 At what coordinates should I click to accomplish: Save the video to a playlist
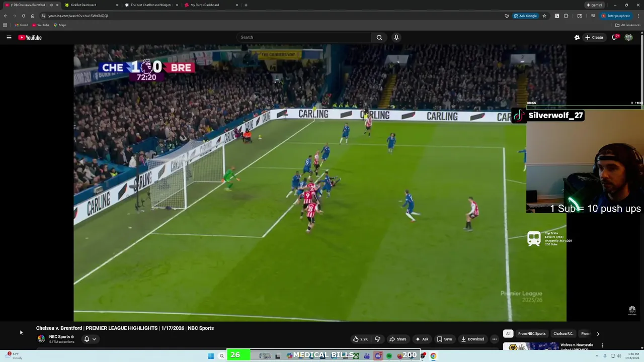pos(444,339)
